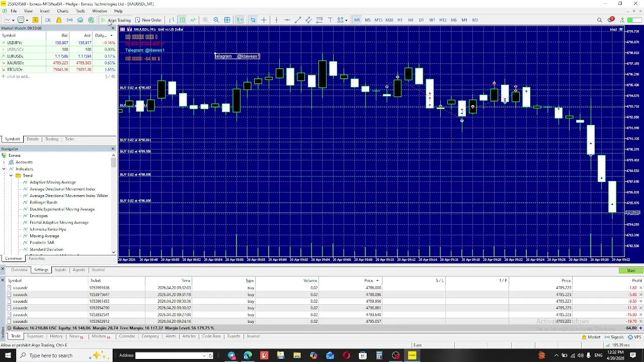Open the taskbar Address dropdown
Screen dimensions: 644x362
[x=204, y=355]
